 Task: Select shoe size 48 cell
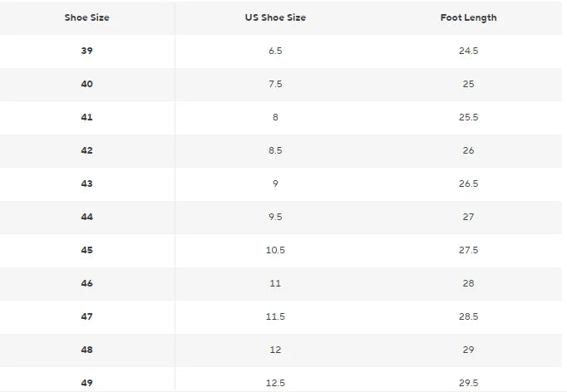(x=87, y=350)
